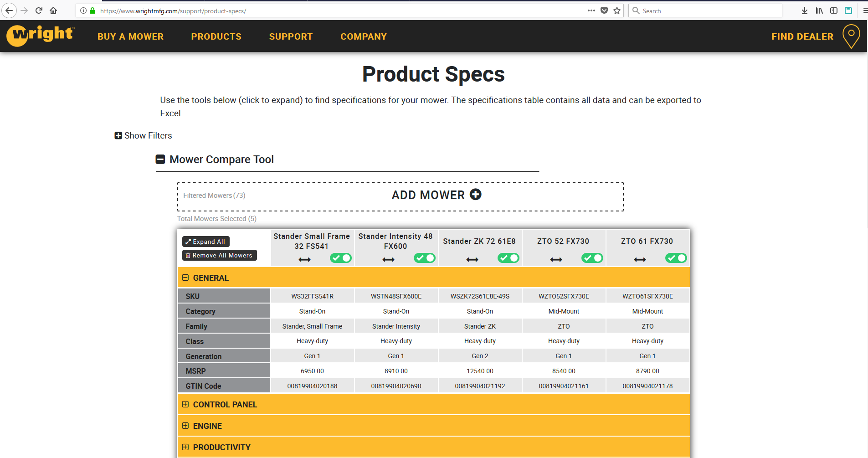Screen dimensions: 868x458
Task: Click MSRP value 12540.00
Action: point(480,371)
